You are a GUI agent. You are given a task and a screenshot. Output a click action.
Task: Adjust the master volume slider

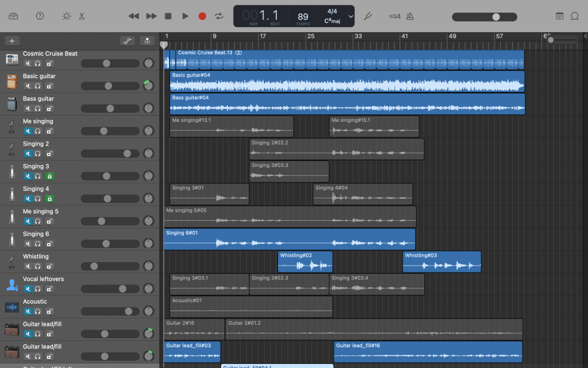pos(496,17)
